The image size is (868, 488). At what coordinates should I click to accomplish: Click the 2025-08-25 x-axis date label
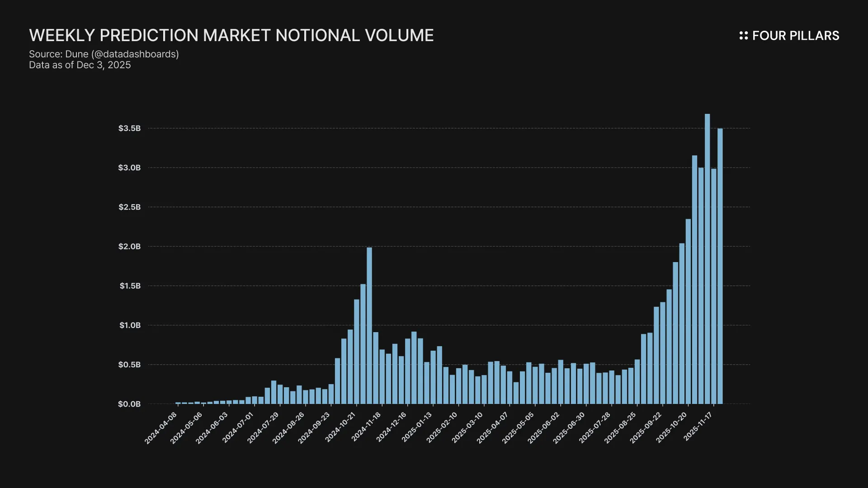tap(620, 428)
